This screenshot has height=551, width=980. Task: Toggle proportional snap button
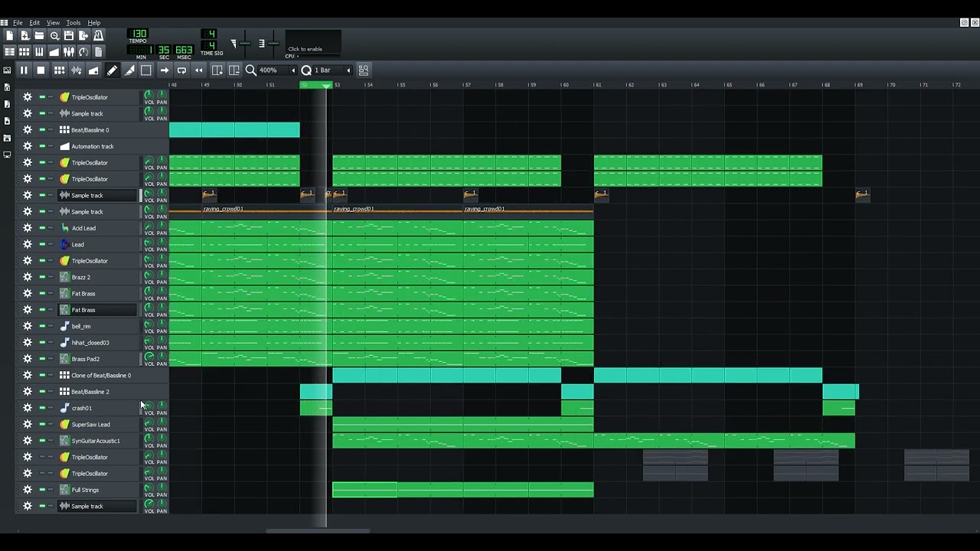click(364, 70)
